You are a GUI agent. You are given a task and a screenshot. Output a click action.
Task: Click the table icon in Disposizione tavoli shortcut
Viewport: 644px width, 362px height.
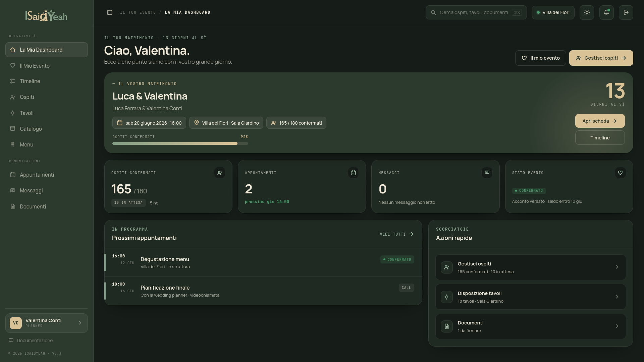click(447, 297)
